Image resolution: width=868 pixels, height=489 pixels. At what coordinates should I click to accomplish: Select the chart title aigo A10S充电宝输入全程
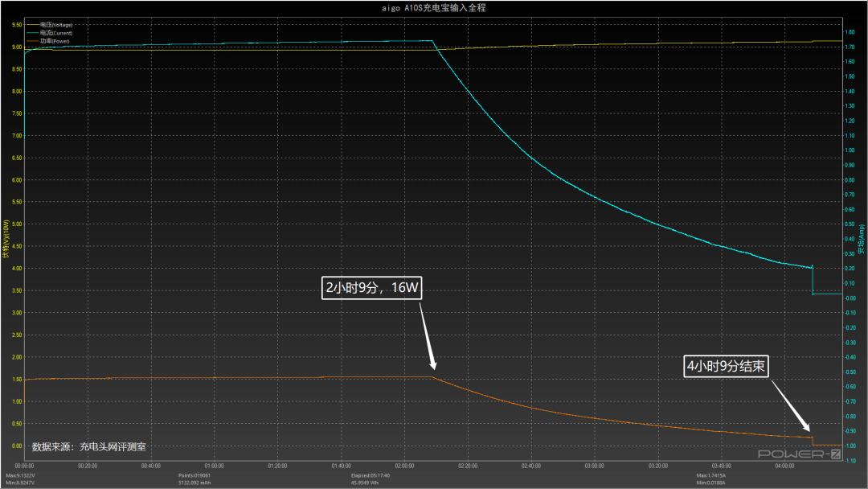[434, 8]
